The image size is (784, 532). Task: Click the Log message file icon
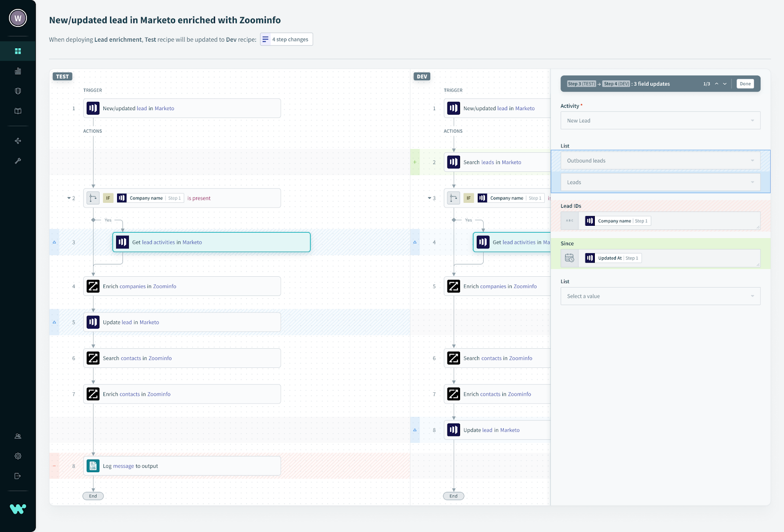93,466
